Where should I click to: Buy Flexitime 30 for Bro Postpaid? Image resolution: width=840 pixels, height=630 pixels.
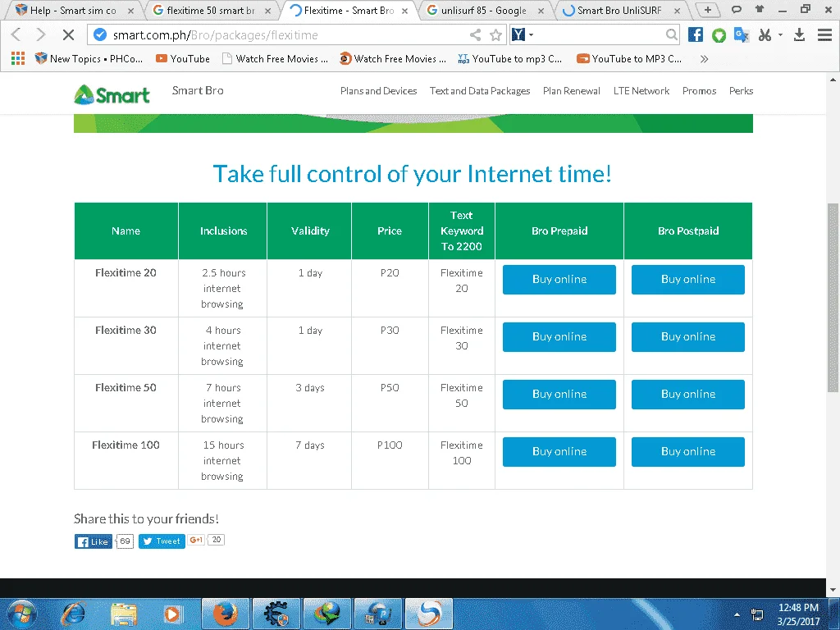click(688, 336)
